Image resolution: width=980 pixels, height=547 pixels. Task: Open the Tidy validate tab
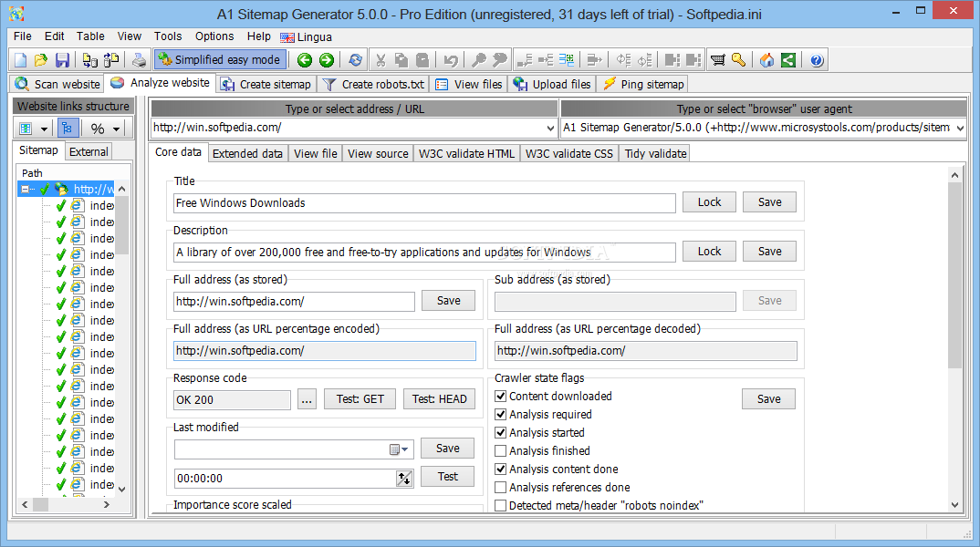coord(656,153)
